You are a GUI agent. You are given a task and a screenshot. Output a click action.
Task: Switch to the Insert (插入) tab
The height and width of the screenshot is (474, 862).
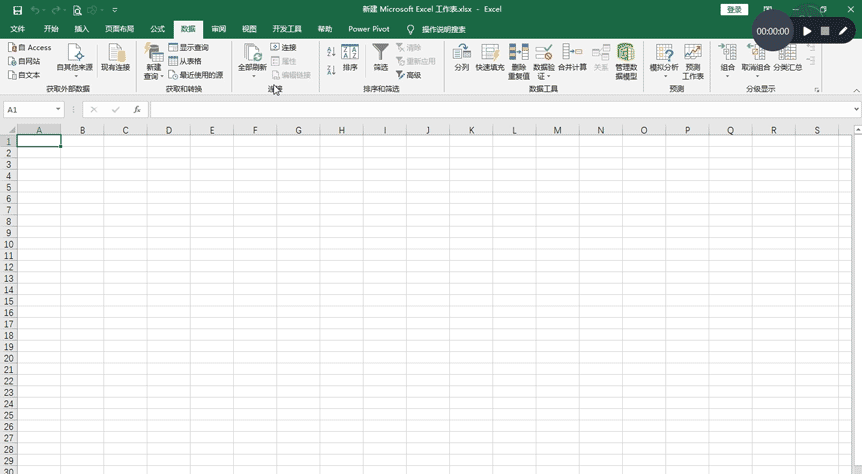pyautogui.click(x=81, y=29)
